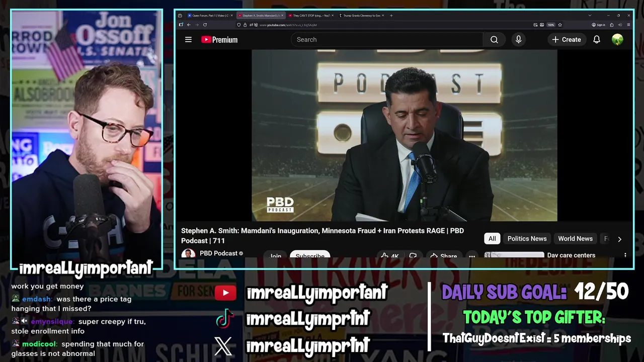This screenshot has height=362, width=644.
Task: Reload the page with refresh icon
Action: pyautogui.click(x=205, y=25)
